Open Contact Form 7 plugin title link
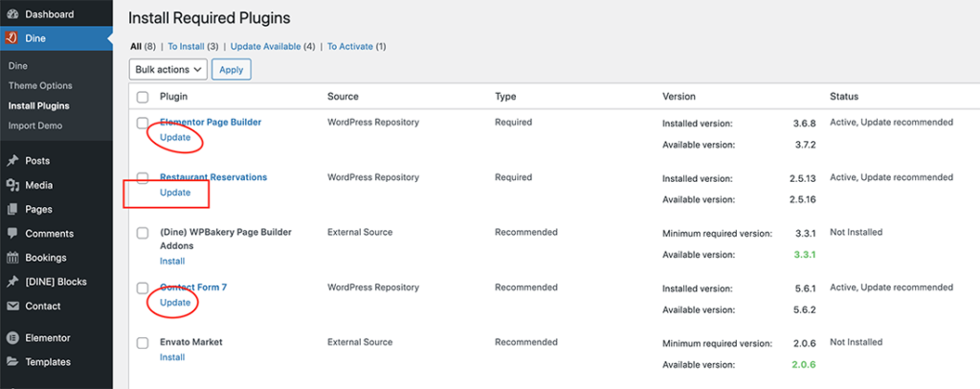980x389 pixels. click(x=193, y=287)
